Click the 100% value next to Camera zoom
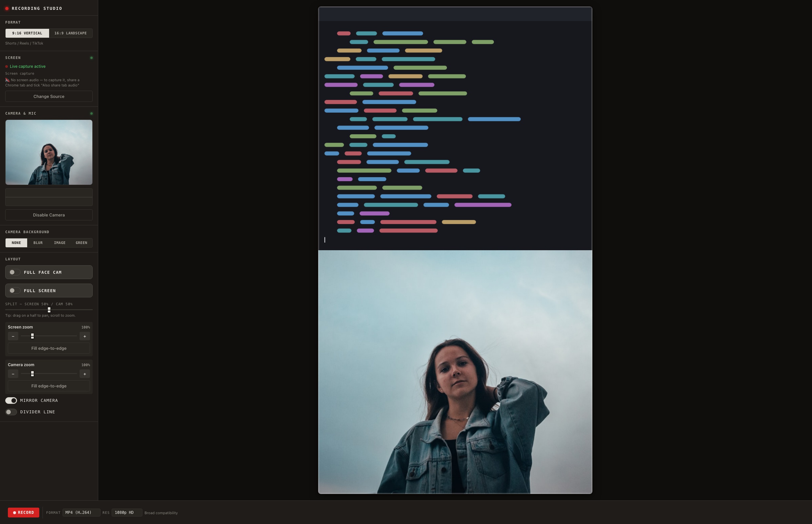812x524 pixels. pos(86,365)
